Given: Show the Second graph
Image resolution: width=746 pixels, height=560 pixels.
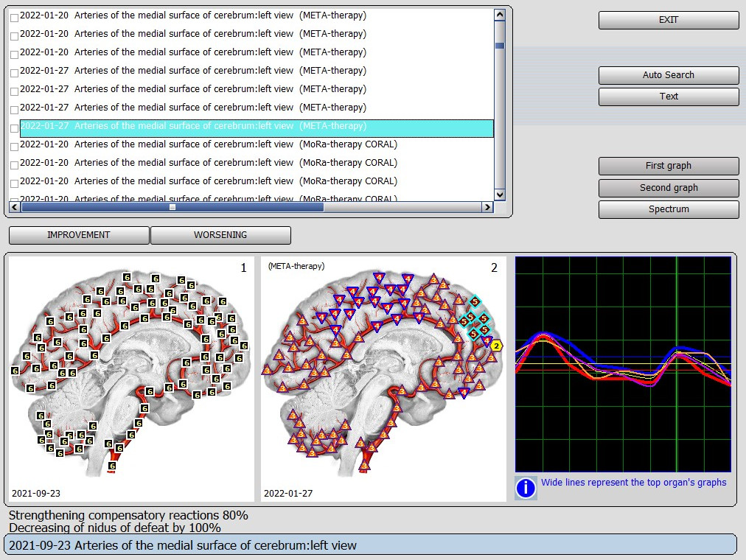Looking at the screenshot, I should tap(668, 188).
